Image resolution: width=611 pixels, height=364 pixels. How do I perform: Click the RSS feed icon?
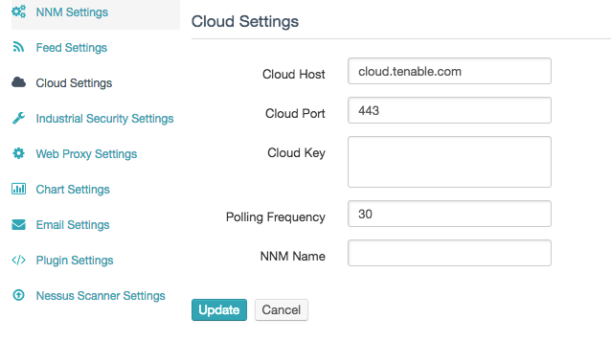click(18, 47)
